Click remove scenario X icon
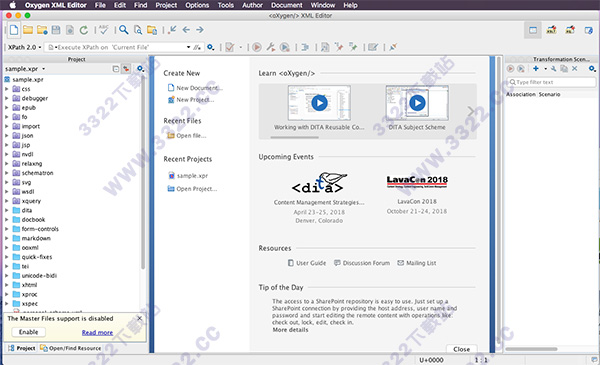This screenshot has height=365, width=600. tap(574, 68)
